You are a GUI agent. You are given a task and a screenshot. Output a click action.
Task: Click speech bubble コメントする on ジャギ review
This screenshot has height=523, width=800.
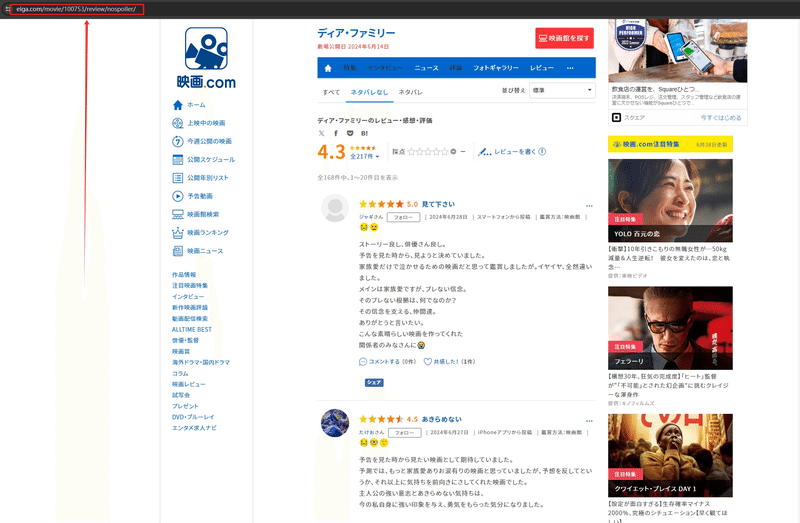363,362
